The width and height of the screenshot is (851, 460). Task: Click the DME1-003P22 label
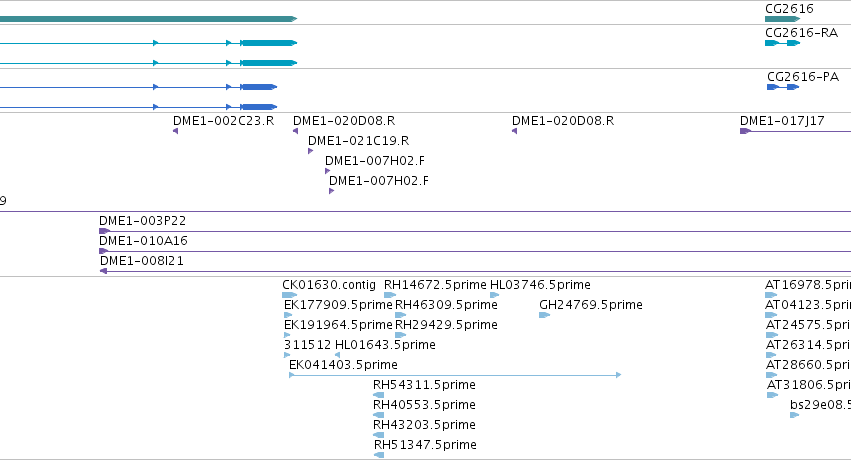tap(142, 221)
